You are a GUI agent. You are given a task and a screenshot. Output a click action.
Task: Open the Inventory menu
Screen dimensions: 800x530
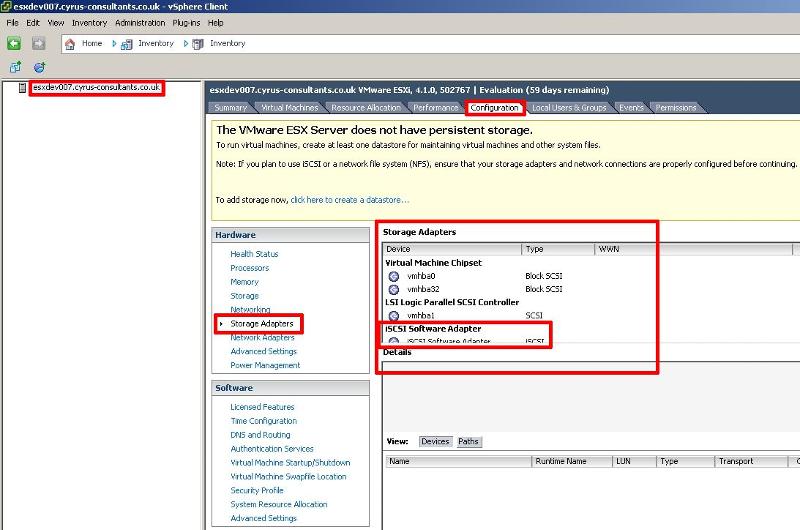pos(89,23)
